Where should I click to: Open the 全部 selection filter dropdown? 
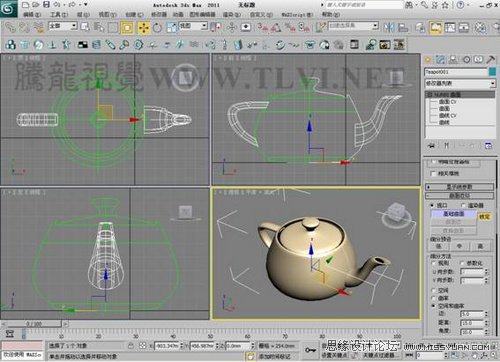pyautogui.click(x=63, y=26)
